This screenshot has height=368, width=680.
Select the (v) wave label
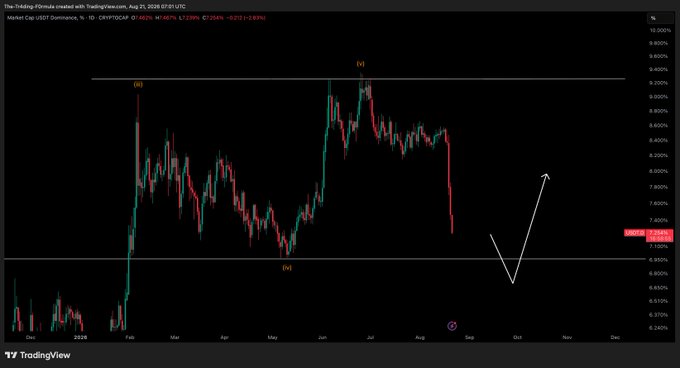(360, 64)
